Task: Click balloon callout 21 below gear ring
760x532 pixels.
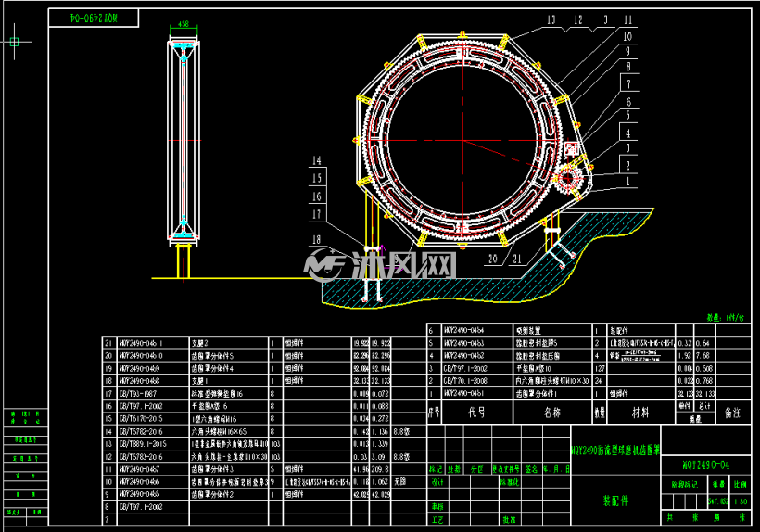Action: (517, 259)
